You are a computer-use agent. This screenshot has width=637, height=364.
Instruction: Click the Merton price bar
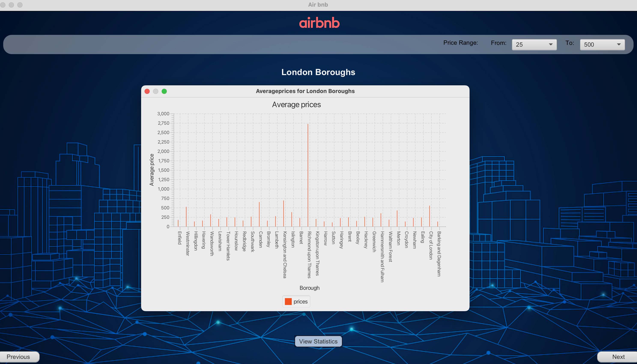(x=397, y=219)
